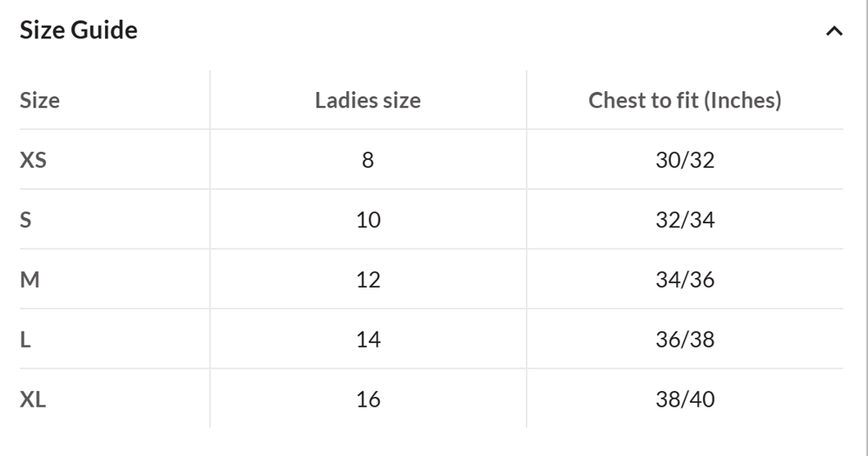Select the L size row label

pyautogui.click(x=25, y=340)
